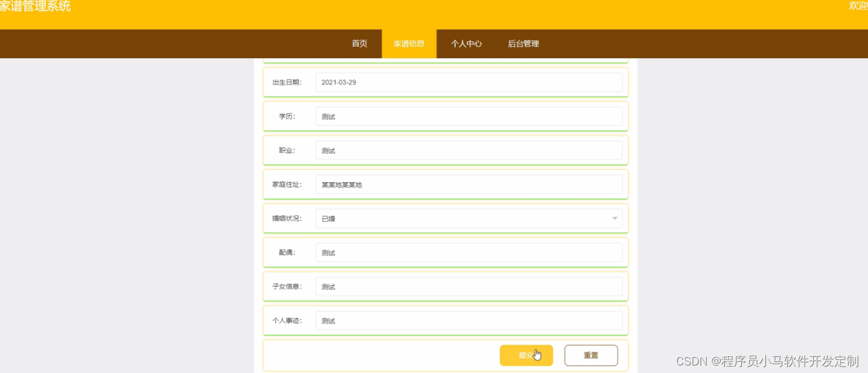Click the CSDN watermark link
The height and width of the screenshot is (373, 868).
(766, 361)
